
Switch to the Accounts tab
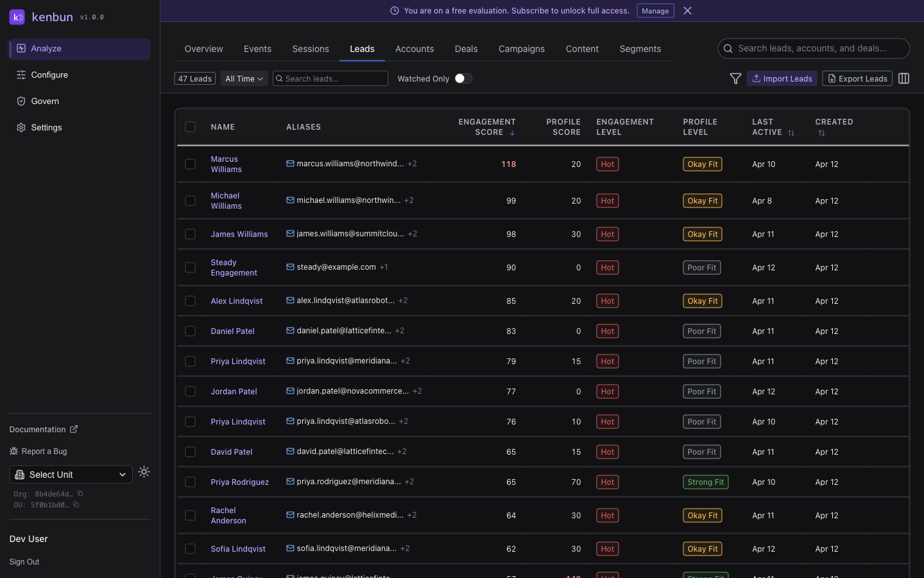(415, 49)
